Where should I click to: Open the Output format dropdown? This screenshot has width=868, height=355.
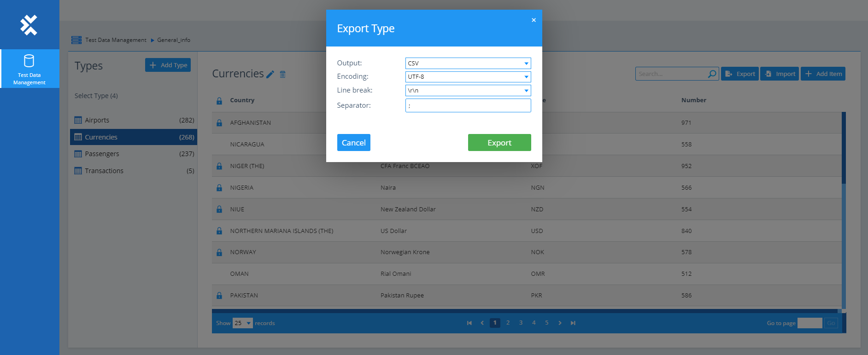pyautogui.click(x=468, y=63)
